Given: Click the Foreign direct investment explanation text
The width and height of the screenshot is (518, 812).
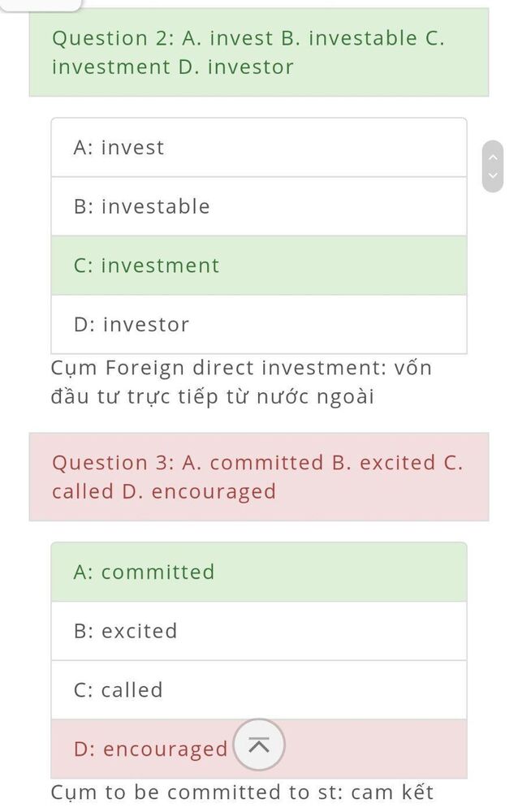Looking at the screenshot, I should (x=241, y=382).
